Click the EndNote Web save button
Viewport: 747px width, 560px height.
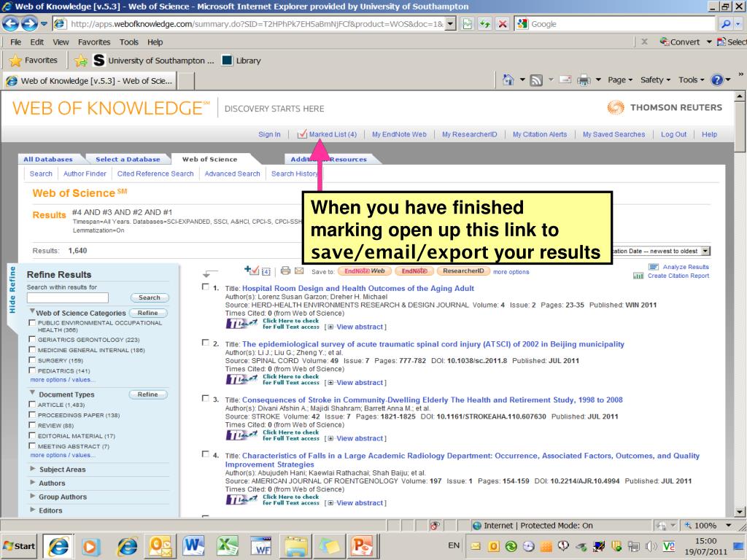click(365, 271)
